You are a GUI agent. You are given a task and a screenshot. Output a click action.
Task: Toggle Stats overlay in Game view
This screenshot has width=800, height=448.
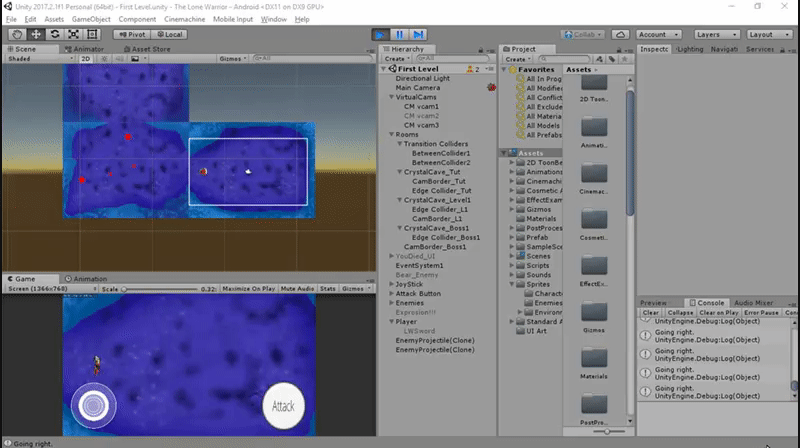click(x=328, y=289)
